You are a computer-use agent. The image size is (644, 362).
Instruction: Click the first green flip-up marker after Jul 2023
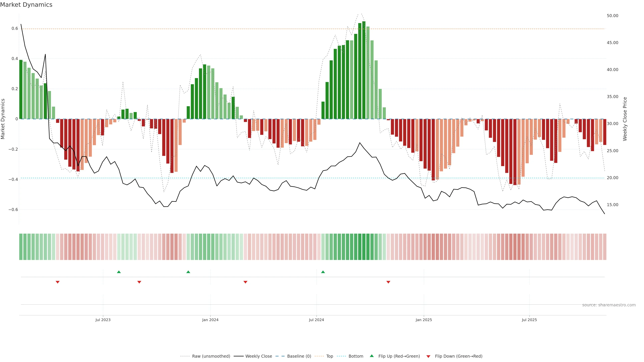(x=119, y=272)
